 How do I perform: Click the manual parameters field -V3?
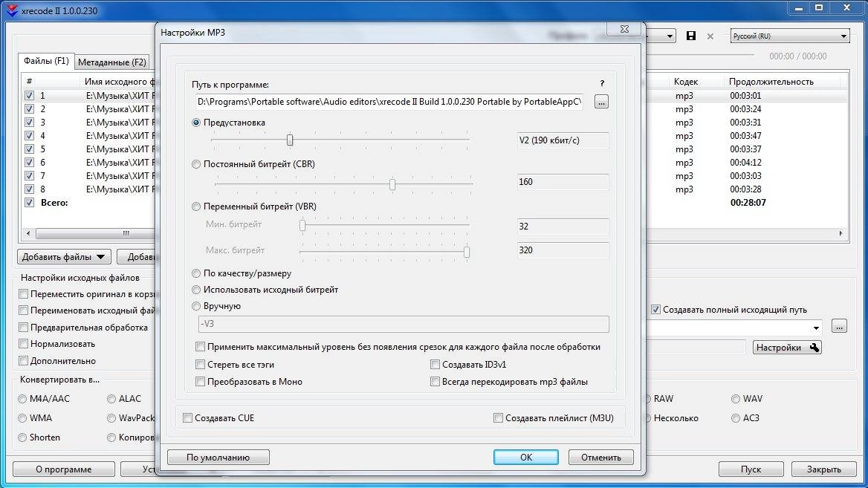(404, 325)
